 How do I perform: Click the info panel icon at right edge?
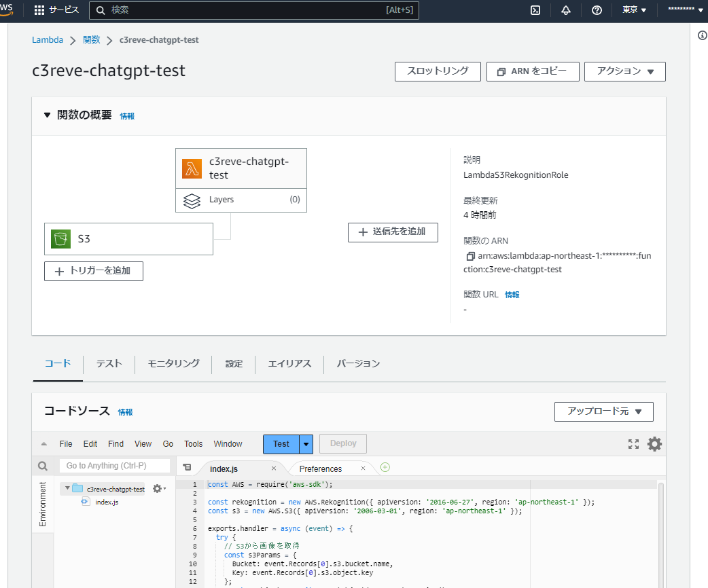(x=702, y=35)
